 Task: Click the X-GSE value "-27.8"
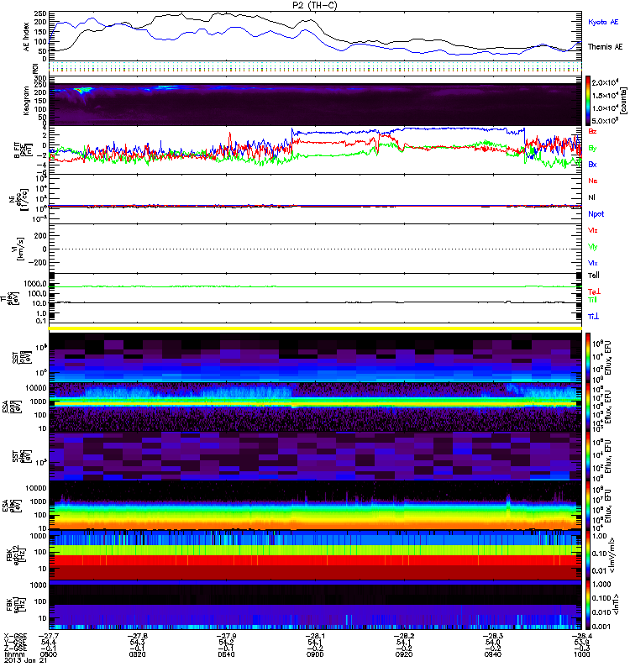tap(137, 636)
